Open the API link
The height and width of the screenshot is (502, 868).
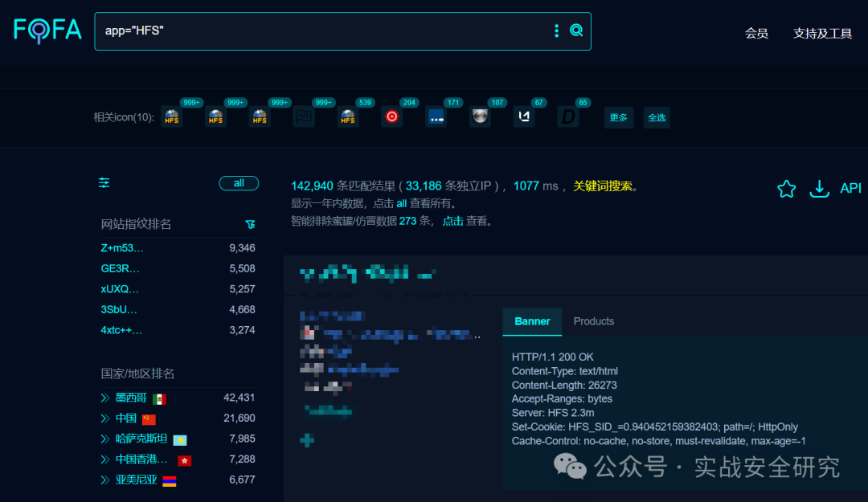click(850, 188)
